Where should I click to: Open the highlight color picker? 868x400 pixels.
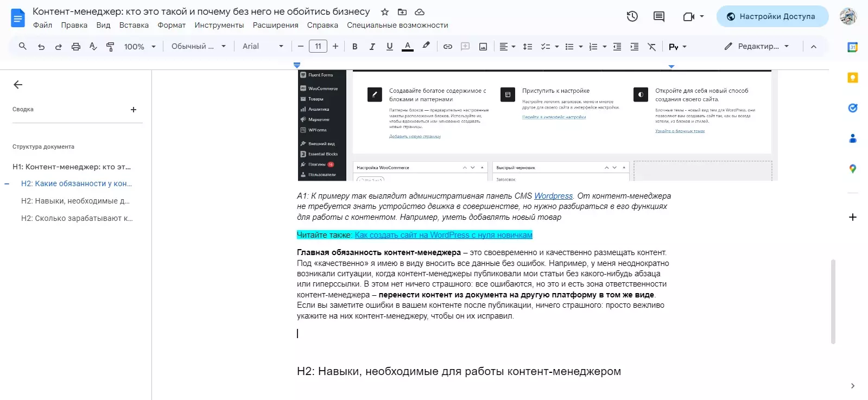point(426,46)
